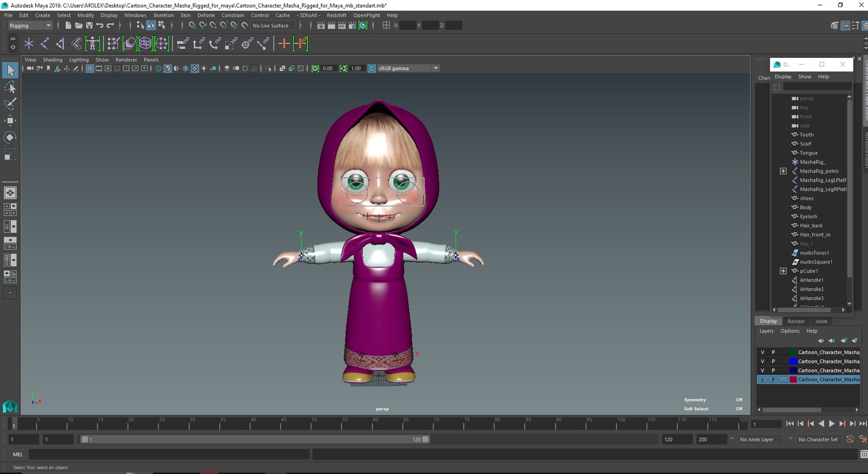Click the outliner scroll-down arrow
Image resolution: width=868 pixels, height=474 pixels.
point(849,304)
